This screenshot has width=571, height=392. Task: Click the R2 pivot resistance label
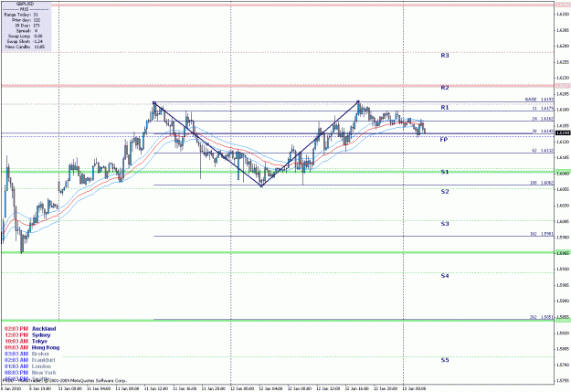click(x=445, y=88)
